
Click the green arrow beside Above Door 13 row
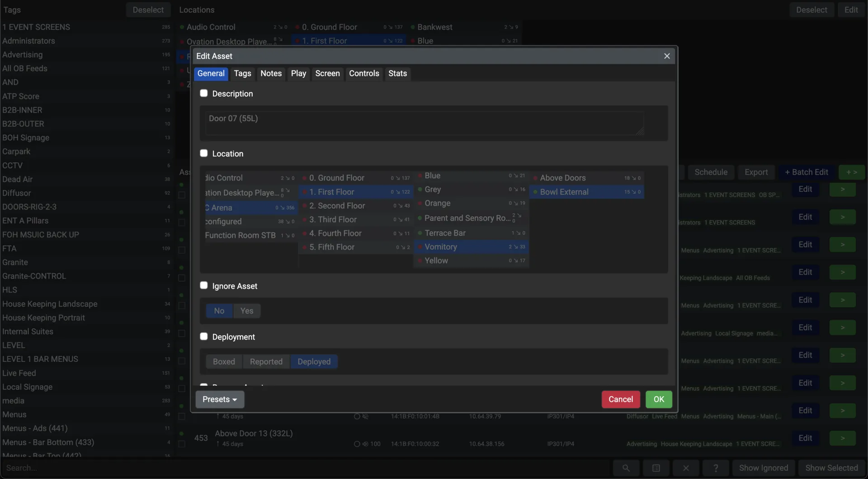pyautogui.click(x=843, y=438)
